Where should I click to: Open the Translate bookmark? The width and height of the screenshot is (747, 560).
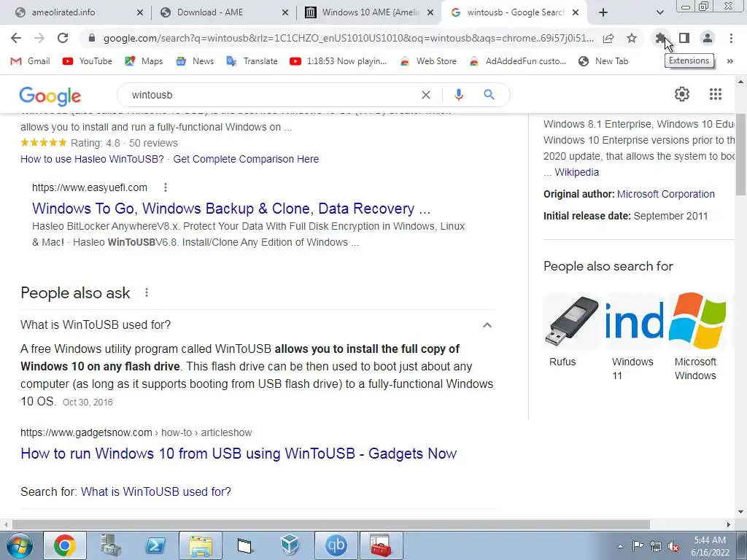[x=252, y=61]
